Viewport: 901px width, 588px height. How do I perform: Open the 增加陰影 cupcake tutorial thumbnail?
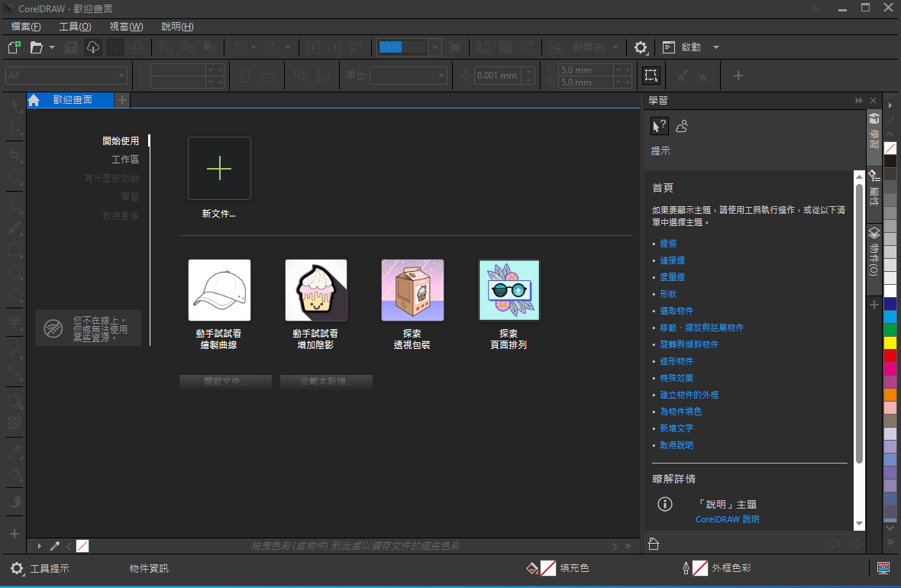(x=316, y=290)
